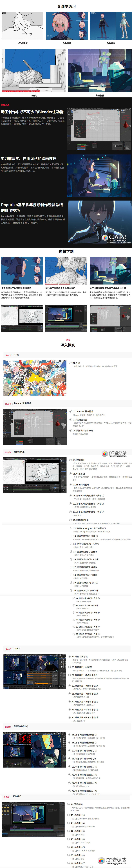132x868 pixels.
Task: Click play icon for 33. 动画实践 - 小学和中学
Action: coord(70,709)
